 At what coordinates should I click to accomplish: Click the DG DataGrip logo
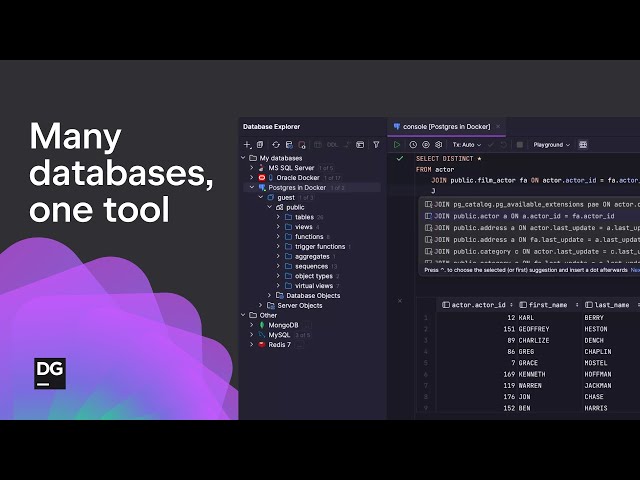[50, 373]
